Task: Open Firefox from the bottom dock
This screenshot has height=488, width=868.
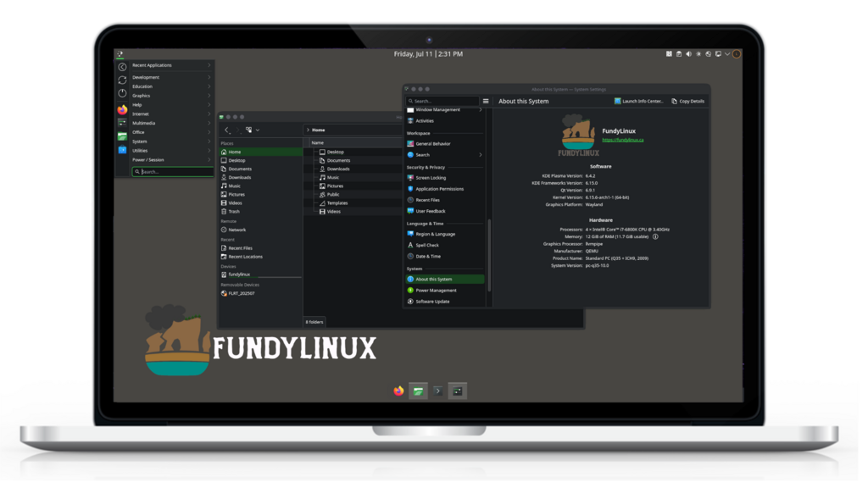Action: pos(398,391)
